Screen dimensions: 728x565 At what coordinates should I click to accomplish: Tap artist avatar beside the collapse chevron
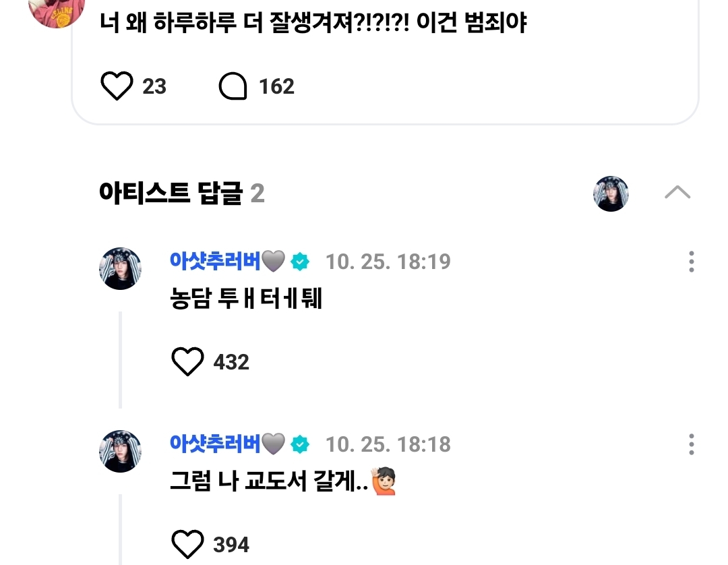(611, 194)
